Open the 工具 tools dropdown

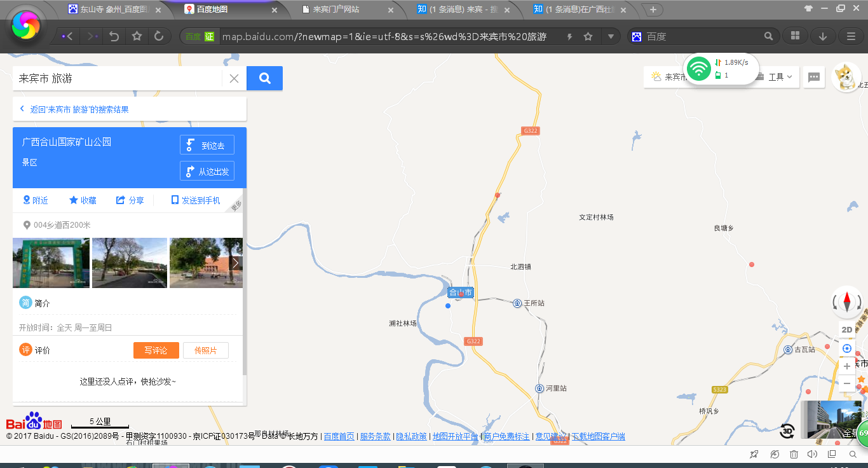click(x=780, y=77)
